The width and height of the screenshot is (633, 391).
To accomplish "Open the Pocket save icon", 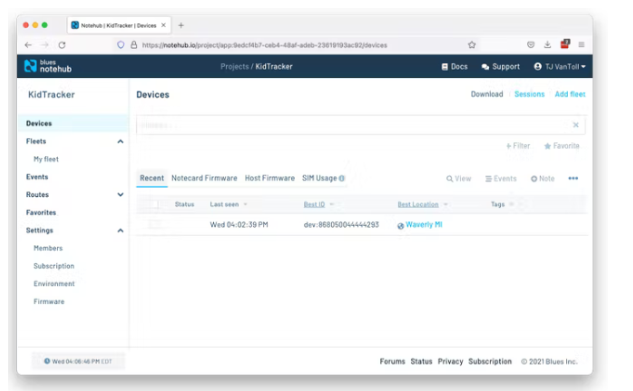I will [x=530, y=45].
